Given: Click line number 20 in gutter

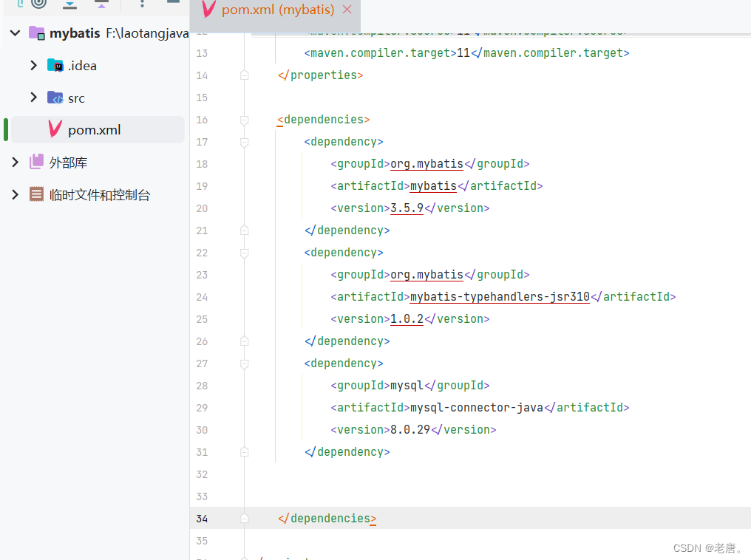Looking at the screenshot, I should [202, 208].
